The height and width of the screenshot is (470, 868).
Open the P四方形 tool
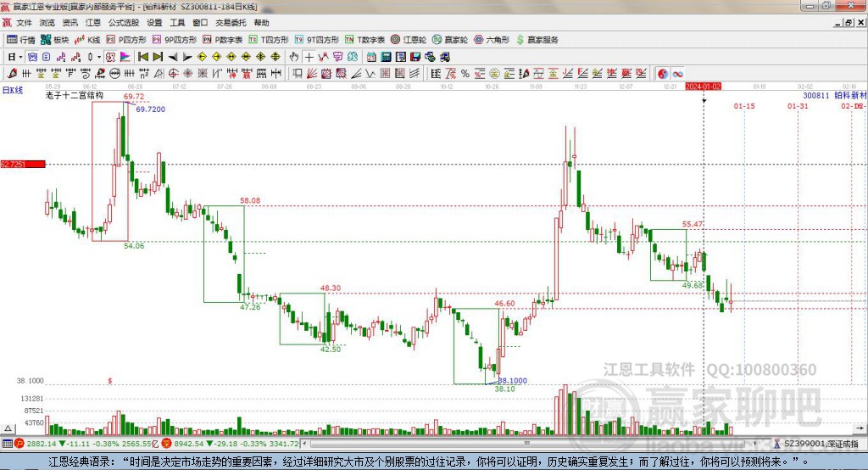(x=126, y=40)
